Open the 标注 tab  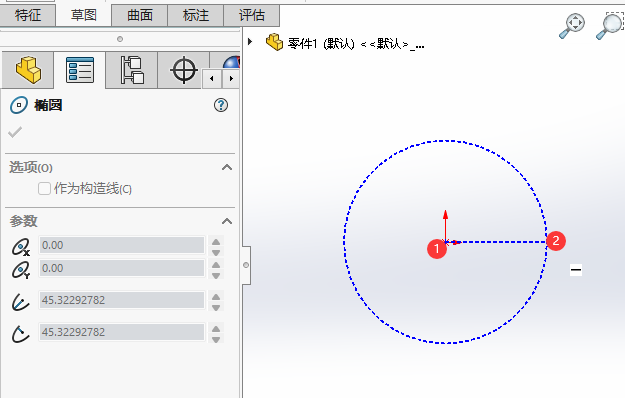196,16
